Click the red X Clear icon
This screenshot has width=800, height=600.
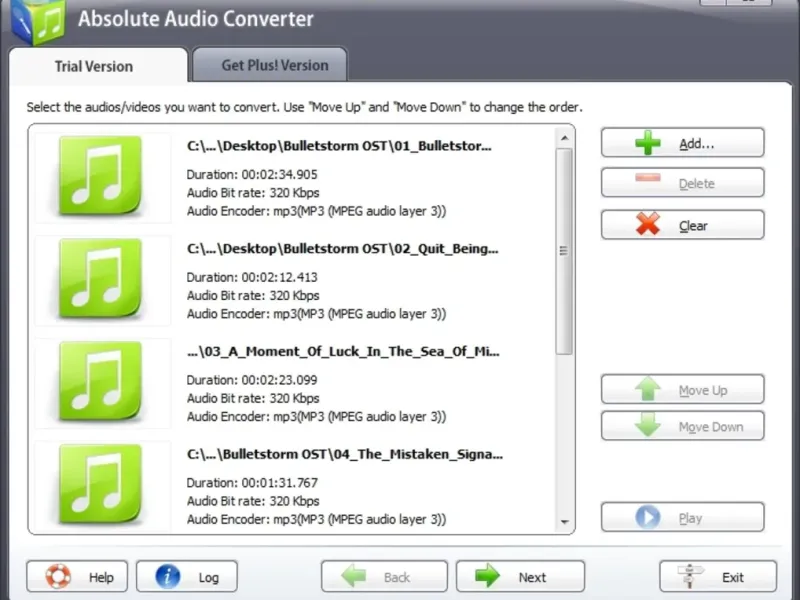coord(648,224)
